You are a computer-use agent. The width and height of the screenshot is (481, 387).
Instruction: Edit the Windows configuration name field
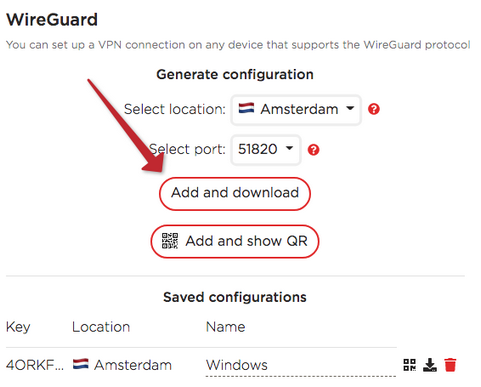301,365
